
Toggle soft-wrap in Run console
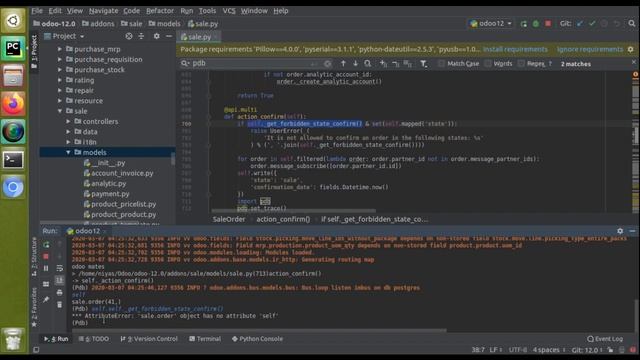60,268
